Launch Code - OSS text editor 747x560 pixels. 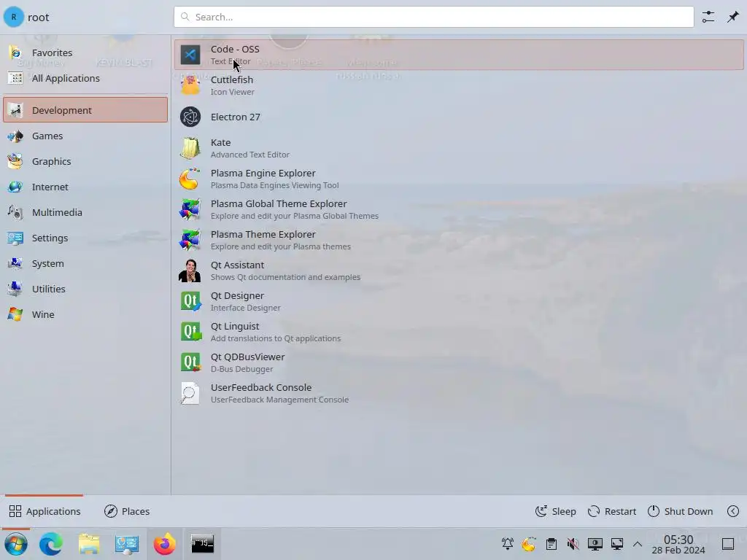(459, 55)
